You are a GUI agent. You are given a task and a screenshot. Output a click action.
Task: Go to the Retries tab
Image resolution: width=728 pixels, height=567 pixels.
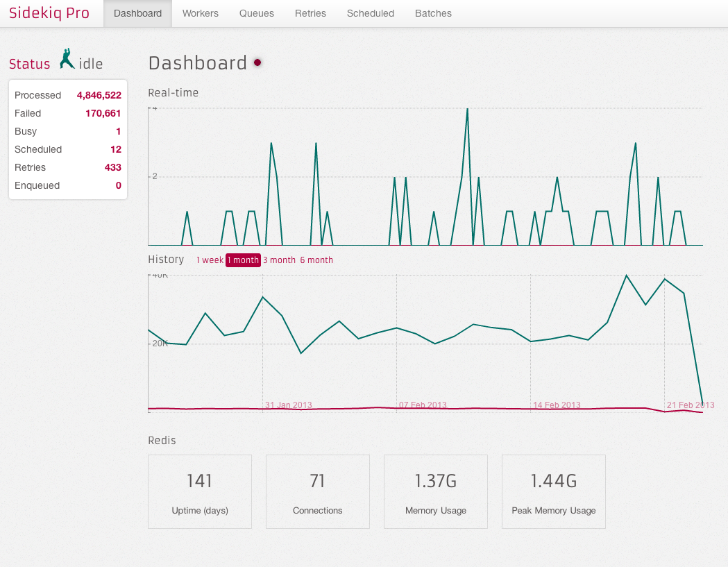[310, 13]
